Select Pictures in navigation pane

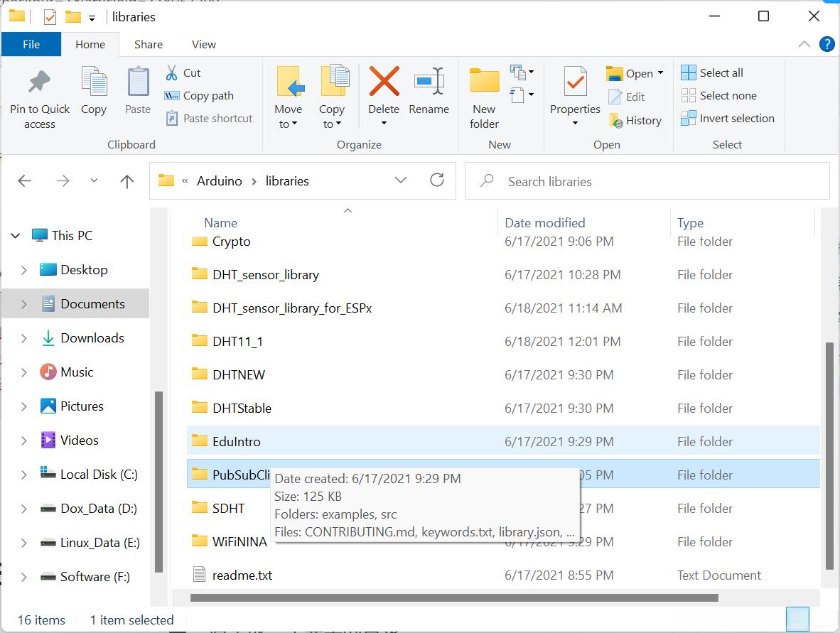pyautogui.click(x=72, y=406)
